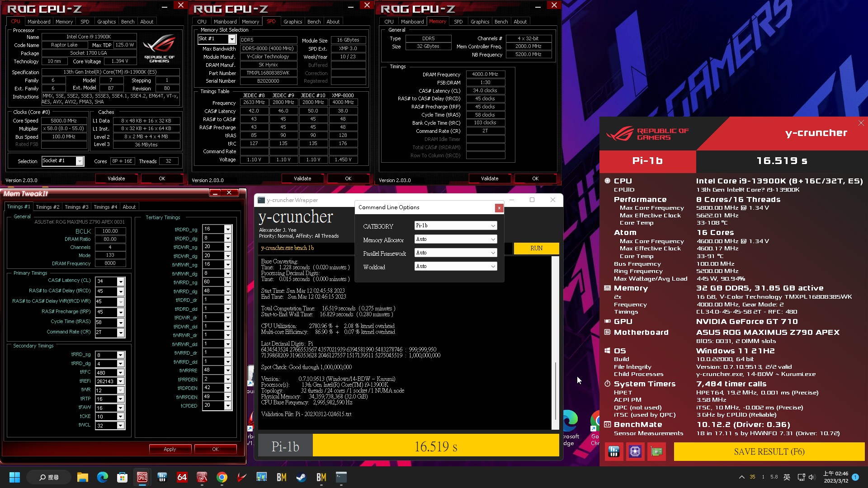Open the network tray icon

tap(801, 477)
